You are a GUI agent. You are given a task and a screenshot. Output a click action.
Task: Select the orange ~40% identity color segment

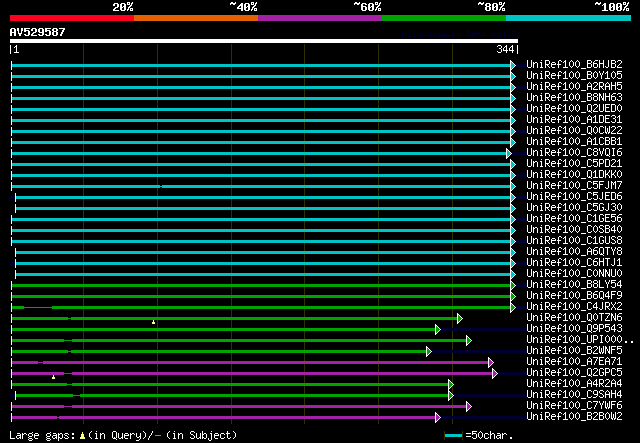tap(196, 18)
